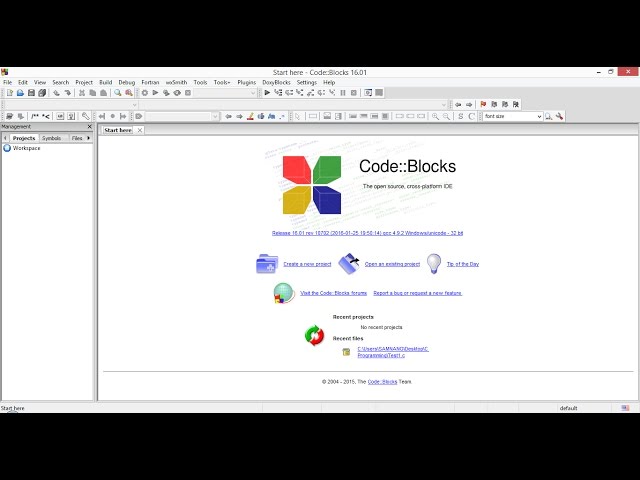Click the Build and run icon
Image resolution: width=640 pixels, height=480 pixels.
pos(166,93)
